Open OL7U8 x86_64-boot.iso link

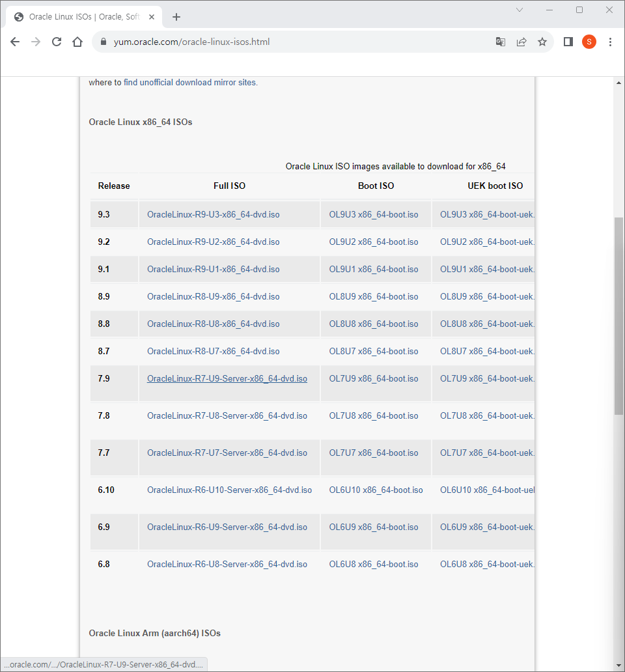[374, 415]
